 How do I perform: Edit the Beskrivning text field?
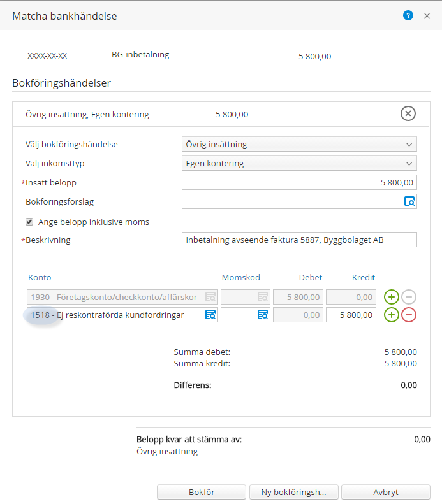click(299, 240)
